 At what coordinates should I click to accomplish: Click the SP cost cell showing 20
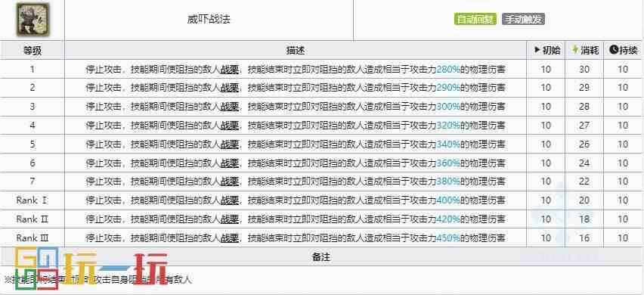584,200
